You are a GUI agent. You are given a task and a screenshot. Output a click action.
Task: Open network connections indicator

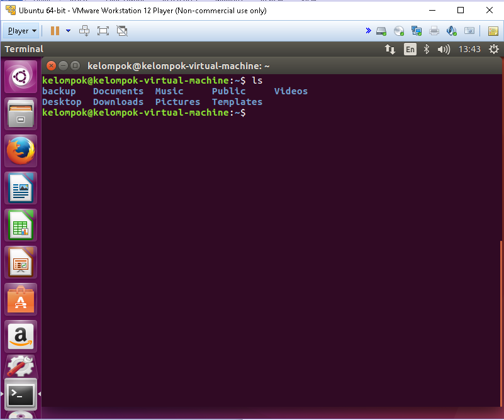pos(390,49)
